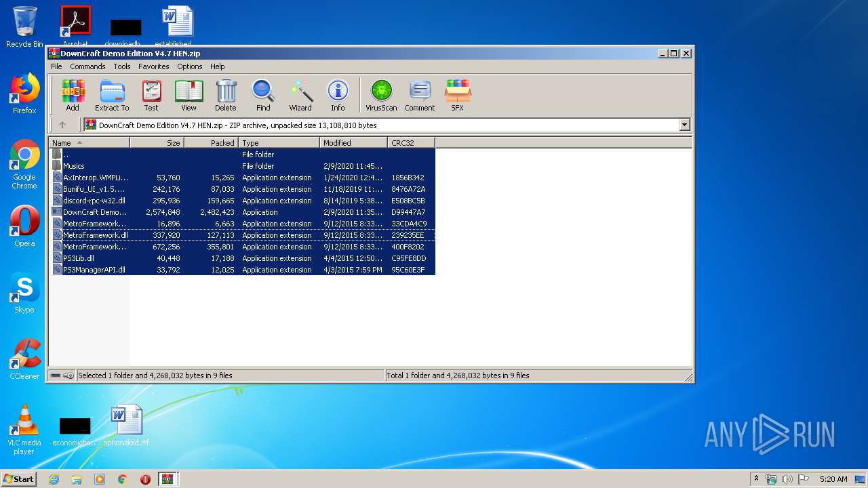Open the Options menu

point(190,66)
